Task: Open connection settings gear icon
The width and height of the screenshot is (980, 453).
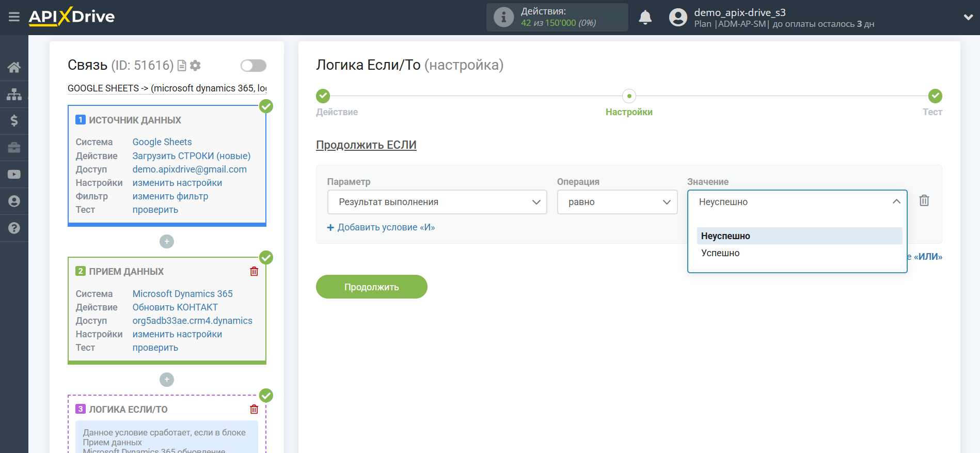Action: click(195, 66)
